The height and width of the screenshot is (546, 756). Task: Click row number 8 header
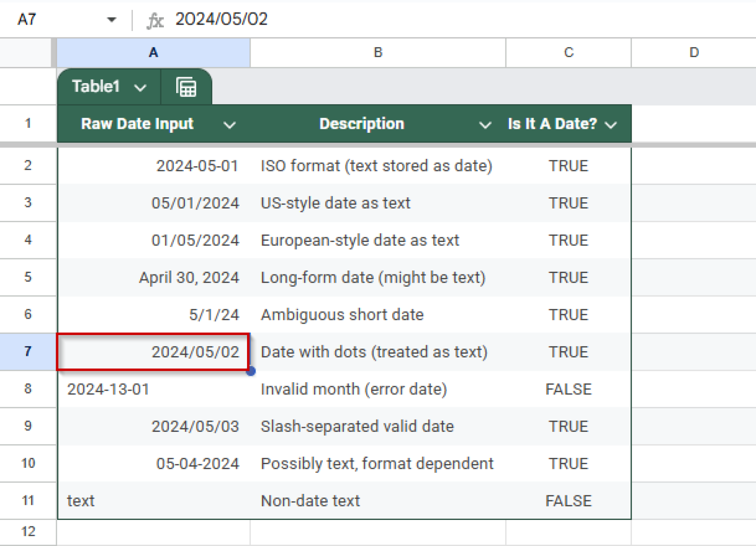[28, 389]
